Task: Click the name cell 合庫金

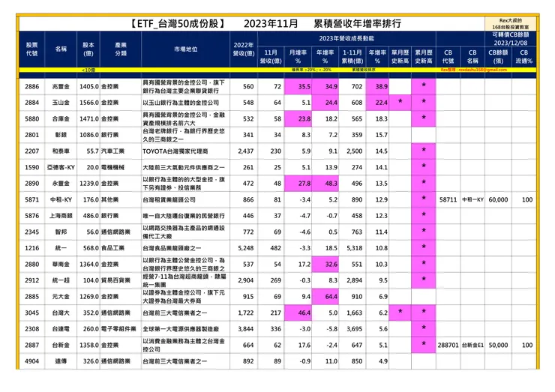Action: coord(61,119)
